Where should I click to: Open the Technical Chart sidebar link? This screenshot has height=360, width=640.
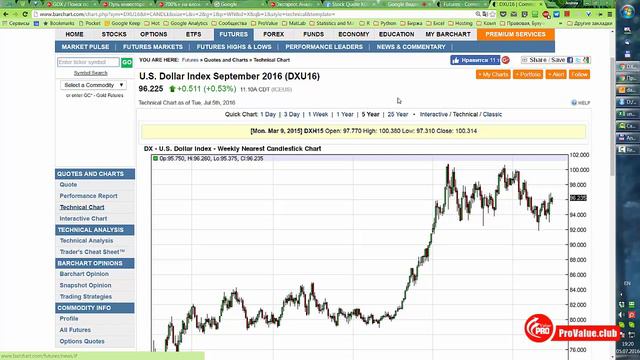[x=82, y=207]
